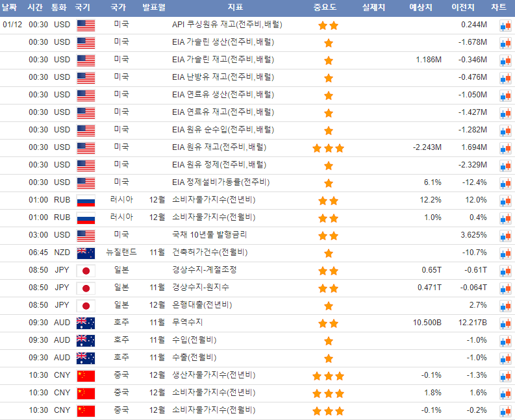This screenshot has width=515, height=420.
Task: Open 중국 소비자물가지수(전월비) indicator
Action: click(214, 410)
